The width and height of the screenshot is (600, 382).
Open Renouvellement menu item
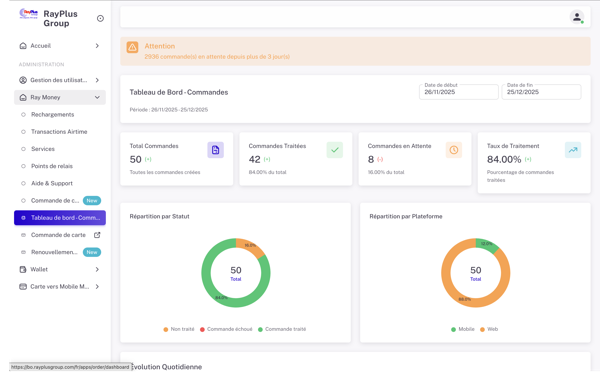point(60,252)
